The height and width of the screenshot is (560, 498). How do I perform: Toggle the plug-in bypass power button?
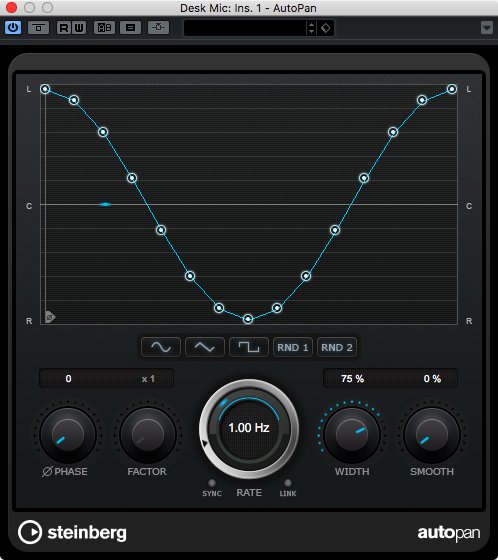13,28
